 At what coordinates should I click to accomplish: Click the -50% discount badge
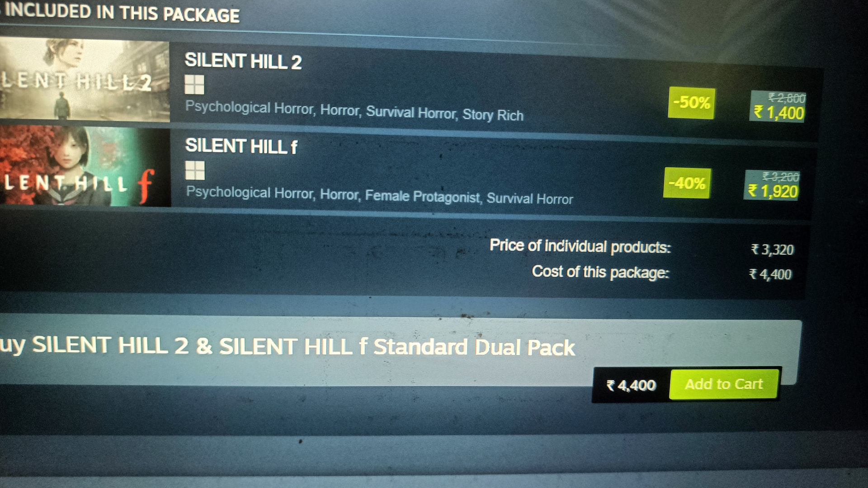click(x=691, y=103)
